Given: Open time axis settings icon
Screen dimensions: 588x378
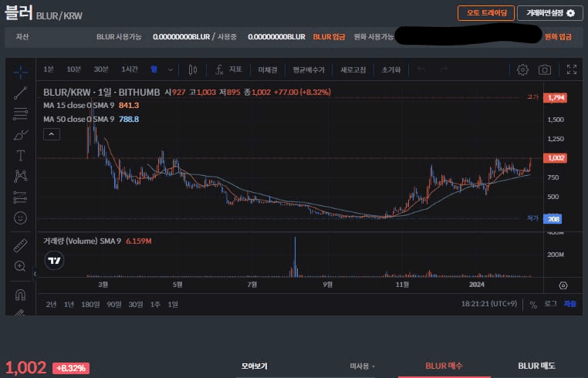Looking at the screenshot, I should coord(563,285).
